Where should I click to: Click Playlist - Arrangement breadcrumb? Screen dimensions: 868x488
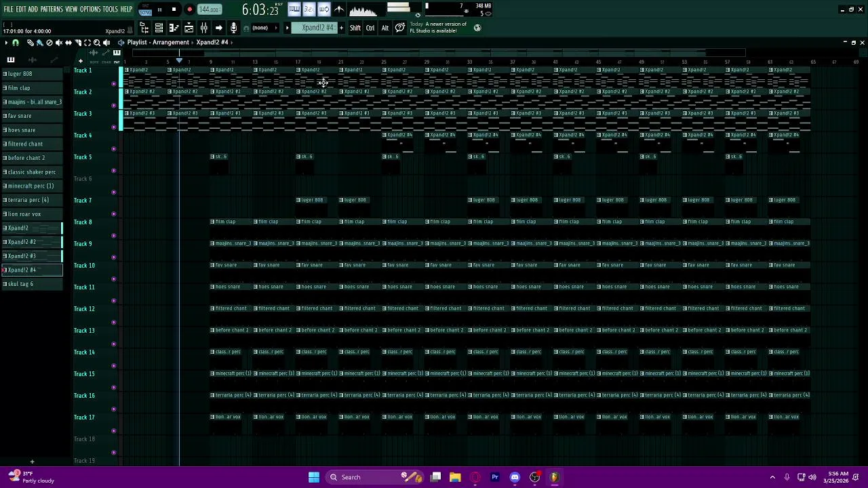pos(158,43)
